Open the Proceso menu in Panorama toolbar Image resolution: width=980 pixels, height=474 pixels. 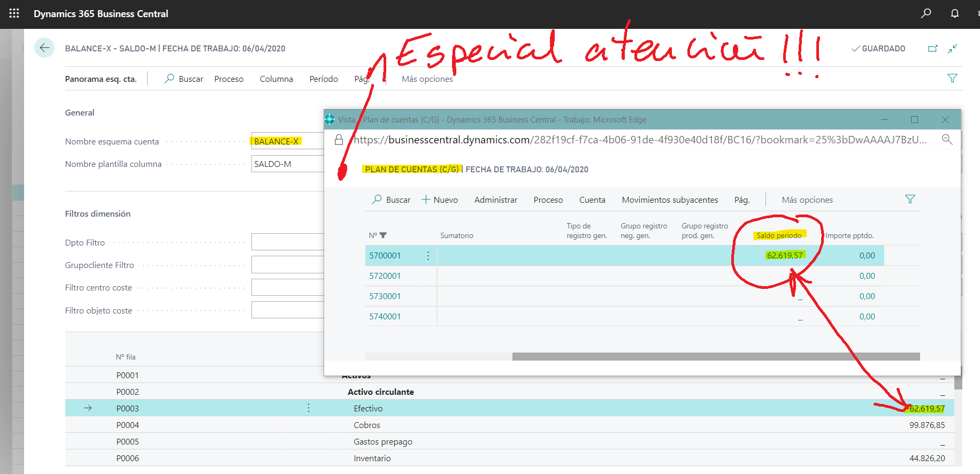coord(229,79)
